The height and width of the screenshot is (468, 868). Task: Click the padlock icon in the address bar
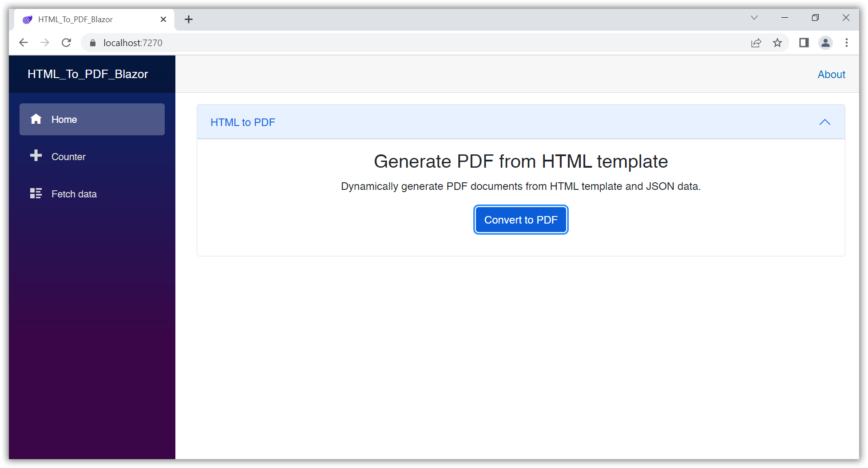coord(93,43)
